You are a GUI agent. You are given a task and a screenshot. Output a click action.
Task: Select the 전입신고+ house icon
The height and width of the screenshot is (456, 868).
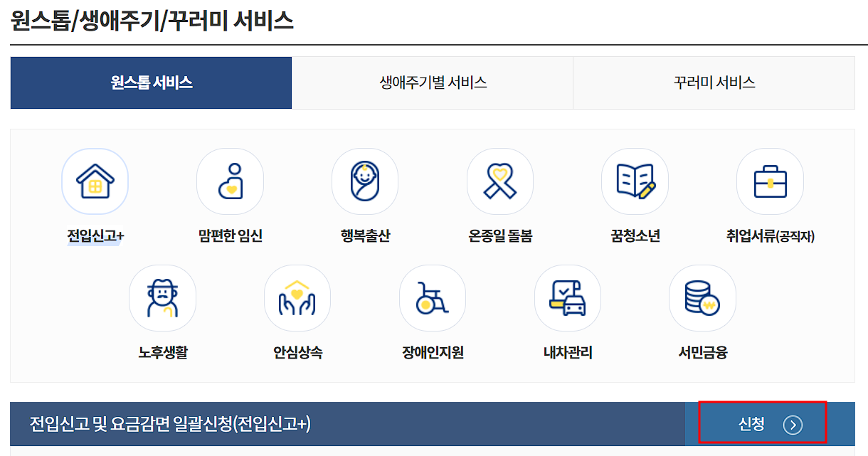95,181
